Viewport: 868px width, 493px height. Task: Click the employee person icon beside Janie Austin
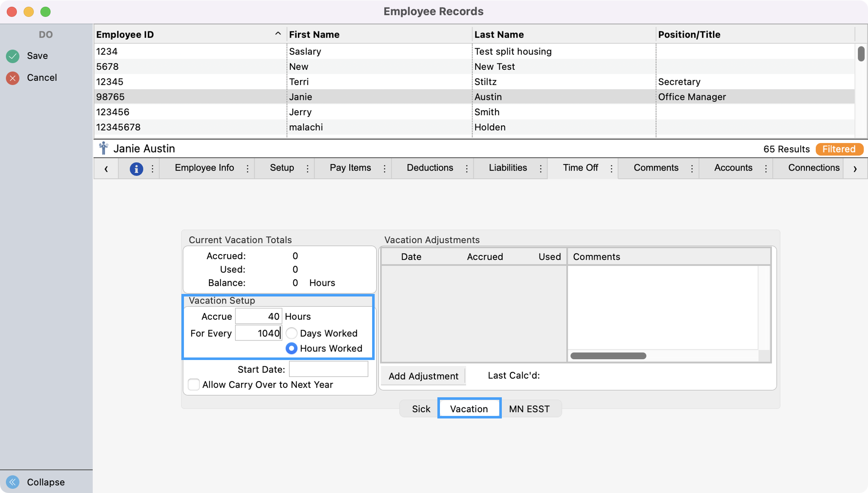click(x=103, y=149)
